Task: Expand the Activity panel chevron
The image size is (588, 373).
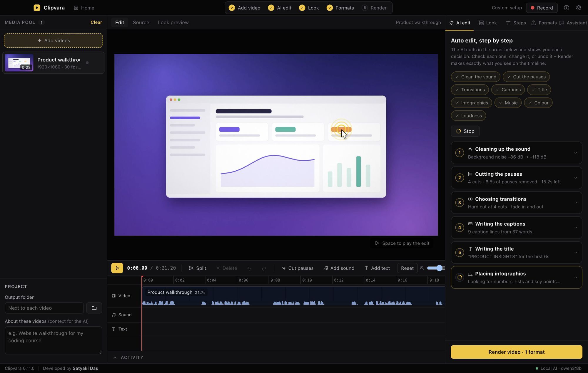Action: click(115, 357)
